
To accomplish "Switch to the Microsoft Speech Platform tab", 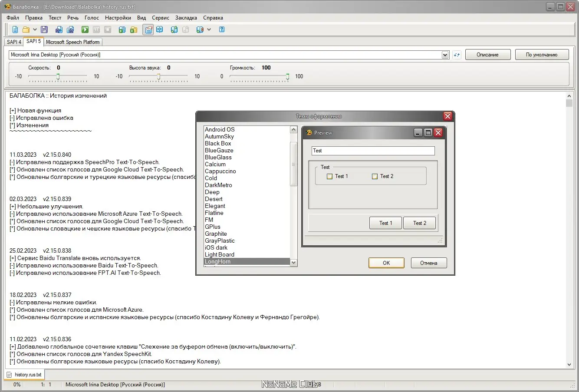I will point(73,42).
